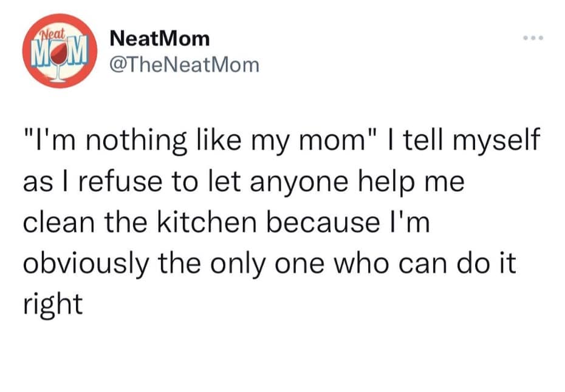
Task: Open the NeatMom display name link
Action: pyautogui.click(x=159, y=39)
